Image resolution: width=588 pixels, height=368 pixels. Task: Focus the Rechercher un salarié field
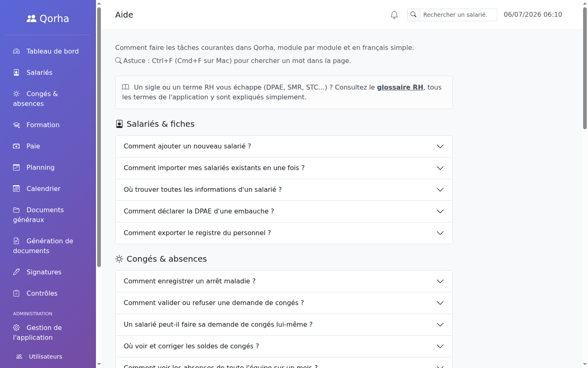click(x=458, y=15)
